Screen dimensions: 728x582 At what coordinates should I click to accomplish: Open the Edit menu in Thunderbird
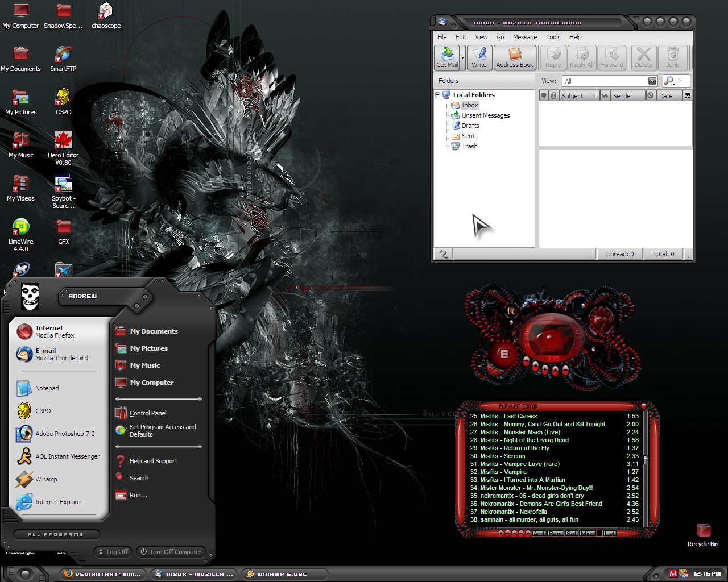[x=461, y=37]
